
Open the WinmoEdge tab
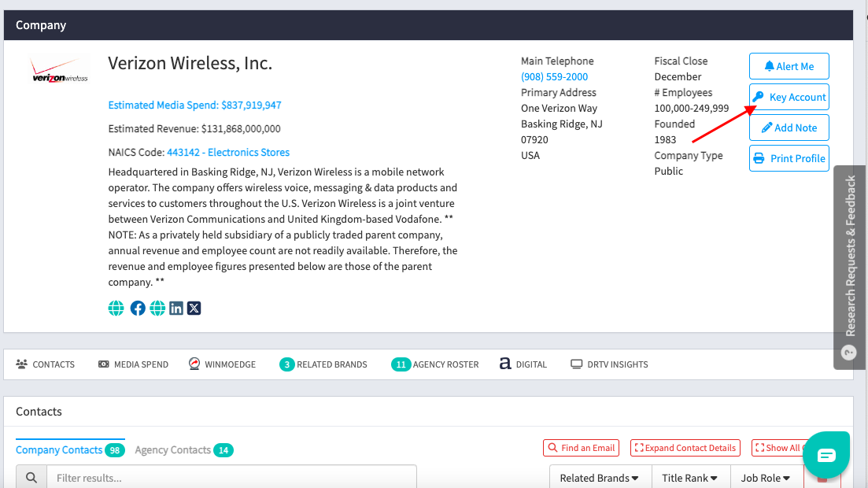222,364
